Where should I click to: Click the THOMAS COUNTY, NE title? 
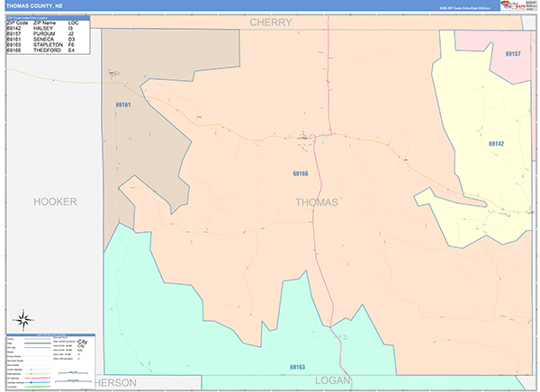pos(34,6)
